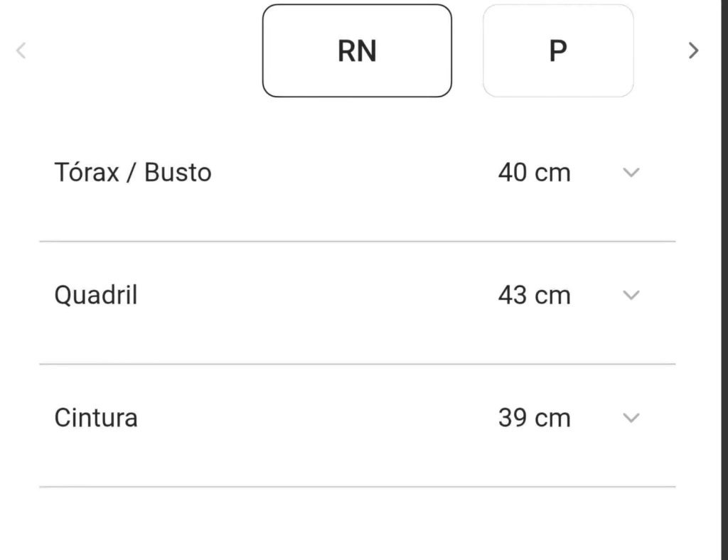Screen dimensions: 728x560
Task: Click the letter P inside its box
Action: tap(558, 50)
